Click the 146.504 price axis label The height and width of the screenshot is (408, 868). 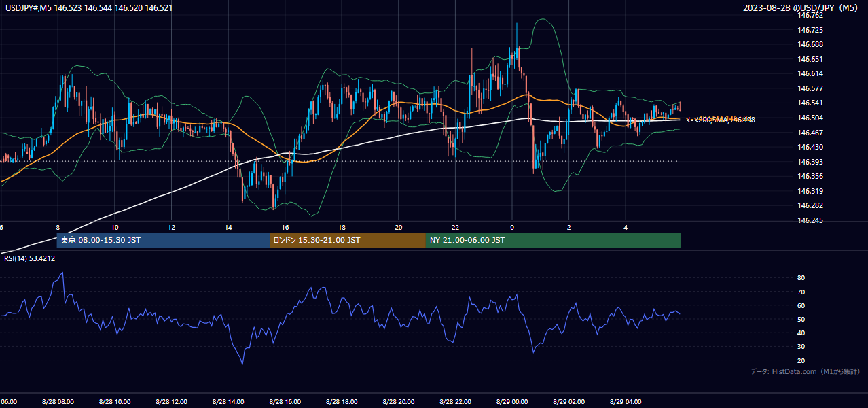click(811, 118)
